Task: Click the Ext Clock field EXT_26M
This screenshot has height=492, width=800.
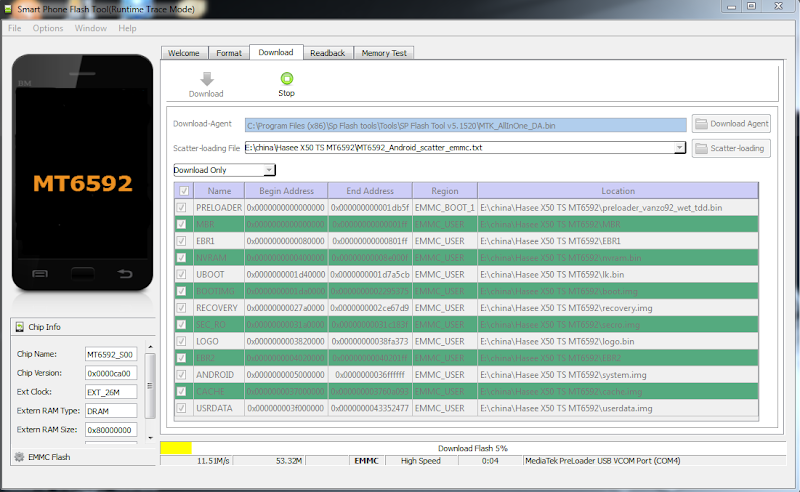Action: (x=111, y=392)
